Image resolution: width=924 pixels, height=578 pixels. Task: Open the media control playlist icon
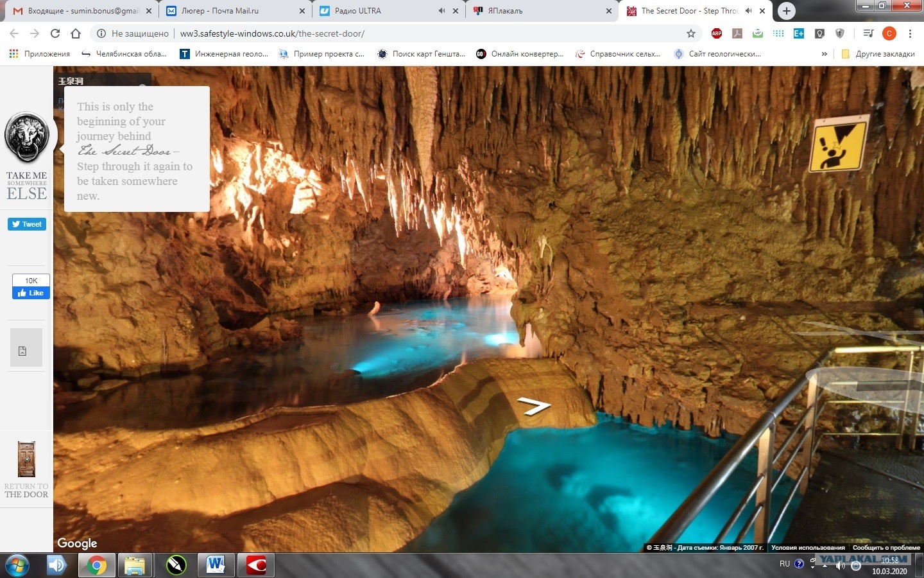[868, 33]
